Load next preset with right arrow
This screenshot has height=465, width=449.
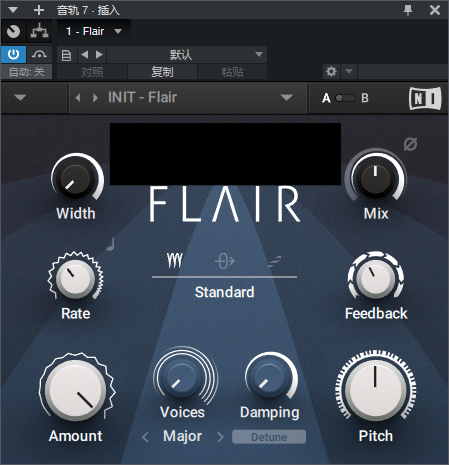click(x=99, y=54)
